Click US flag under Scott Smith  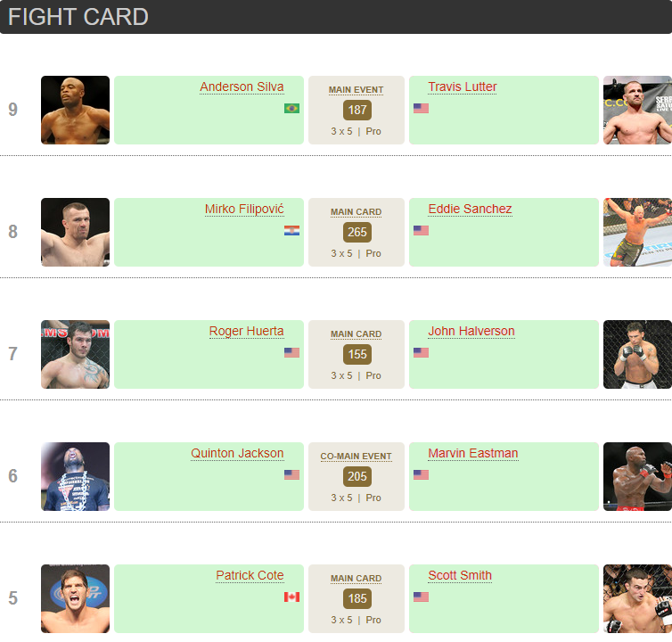(421, 597)
